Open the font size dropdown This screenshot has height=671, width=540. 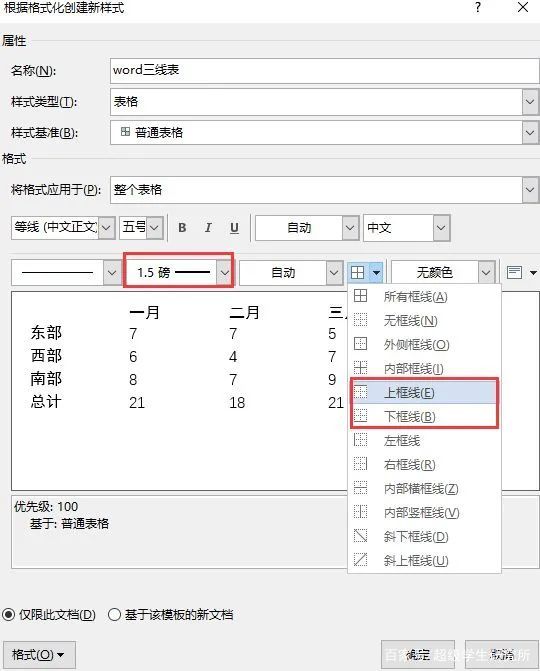(x=155, y=227)
